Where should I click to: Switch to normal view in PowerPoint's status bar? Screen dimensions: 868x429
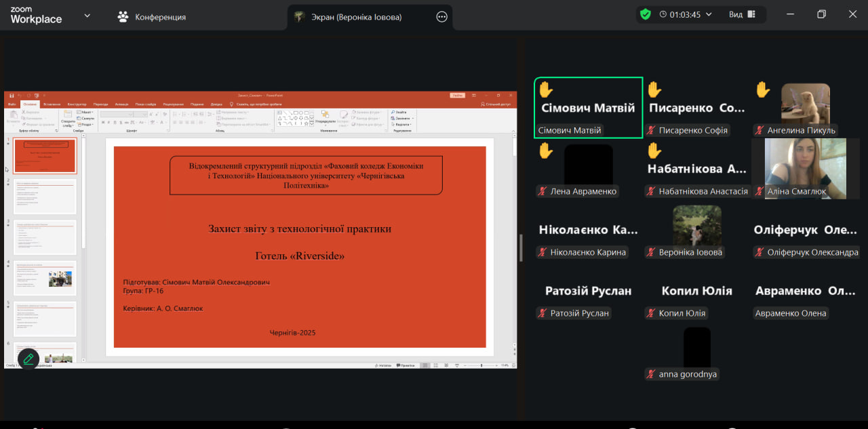point(425,365)
